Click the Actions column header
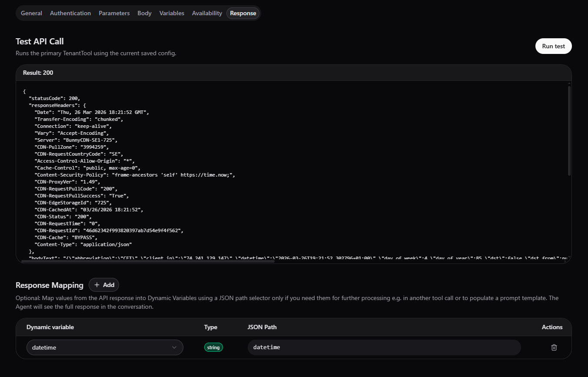 552,327
